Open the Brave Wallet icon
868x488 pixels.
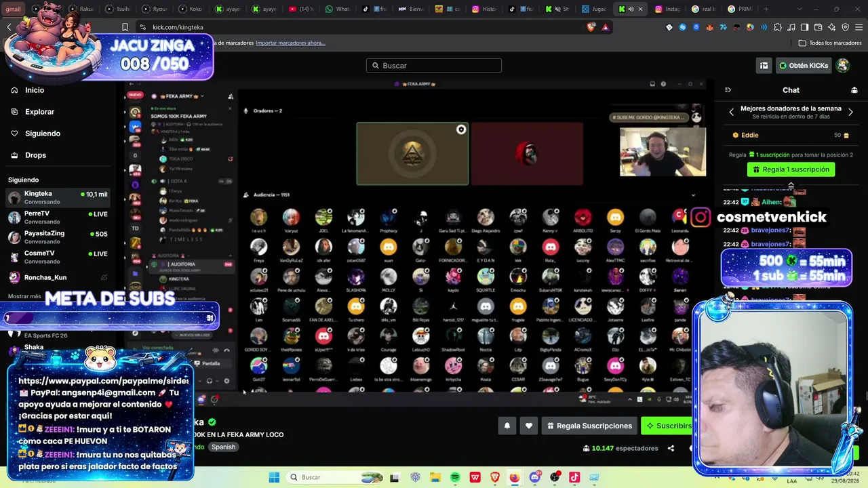(818, 27)
